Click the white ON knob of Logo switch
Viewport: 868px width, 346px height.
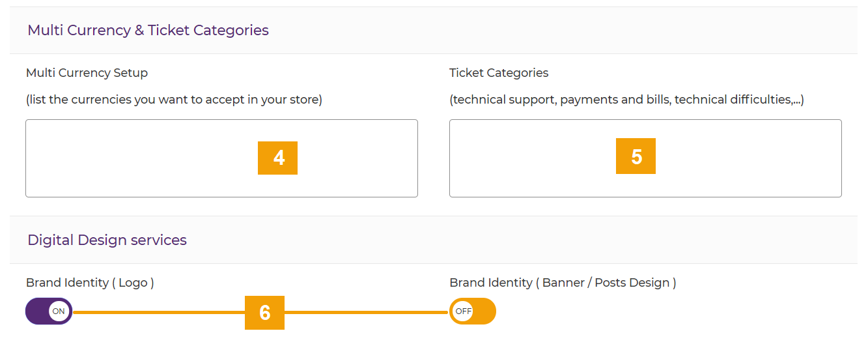[59, 311]
